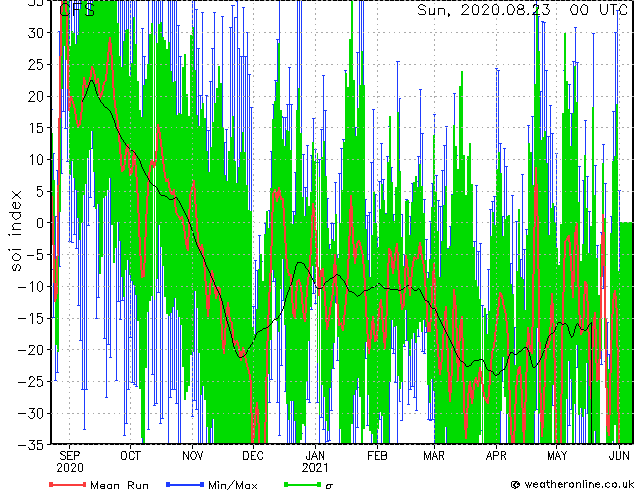
Task: Click the blue Min/Max legend line
Action: click(185, 484)
